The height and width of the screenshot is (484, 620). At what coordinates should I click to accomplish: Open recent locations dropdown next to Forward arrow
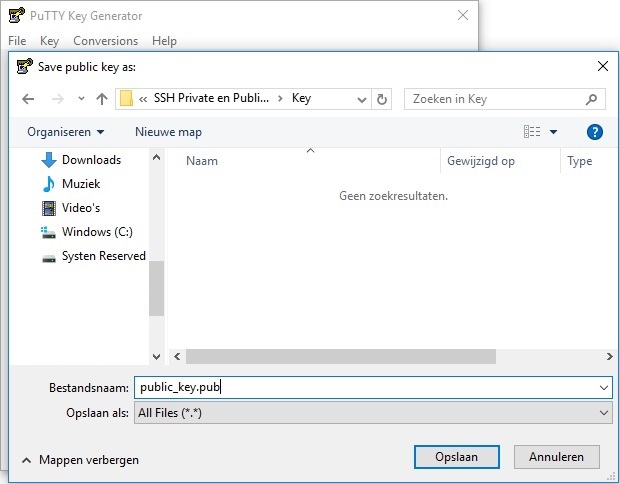point(81,99)
